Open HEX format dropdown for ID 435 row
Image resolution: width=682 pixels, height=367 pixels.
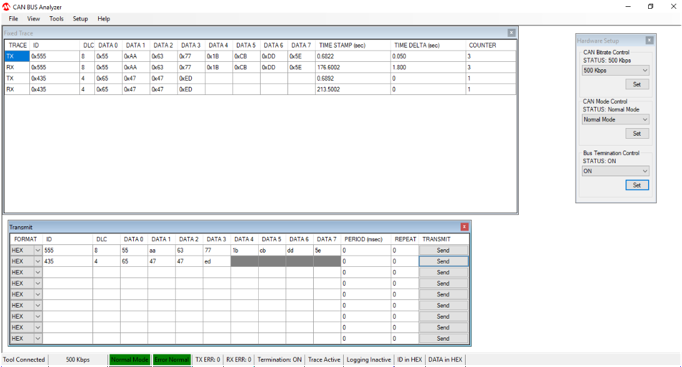pyautogui.click(x=38, y=261)
